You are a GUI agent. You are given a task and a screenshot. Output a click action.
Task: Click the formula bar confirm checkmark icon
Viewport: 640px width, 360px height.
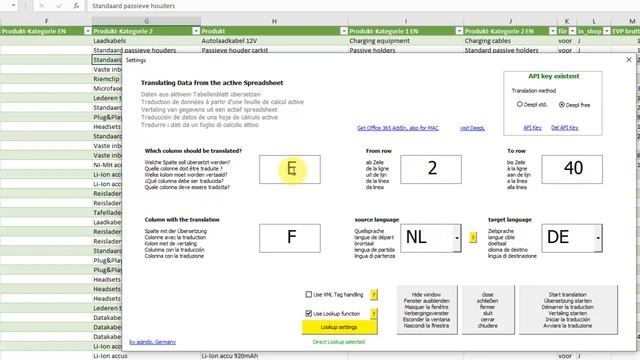tap(59, 6)
